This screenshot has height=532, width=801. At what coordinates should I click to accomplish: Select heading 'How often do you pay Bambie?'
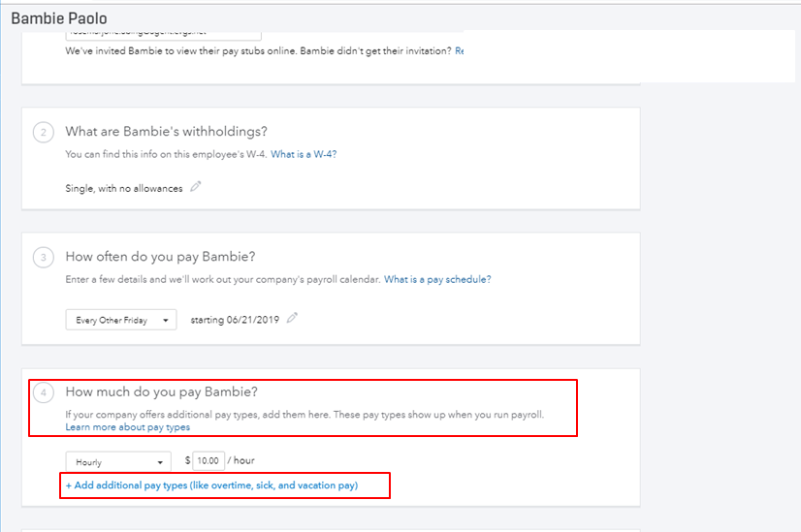(160, 257)
